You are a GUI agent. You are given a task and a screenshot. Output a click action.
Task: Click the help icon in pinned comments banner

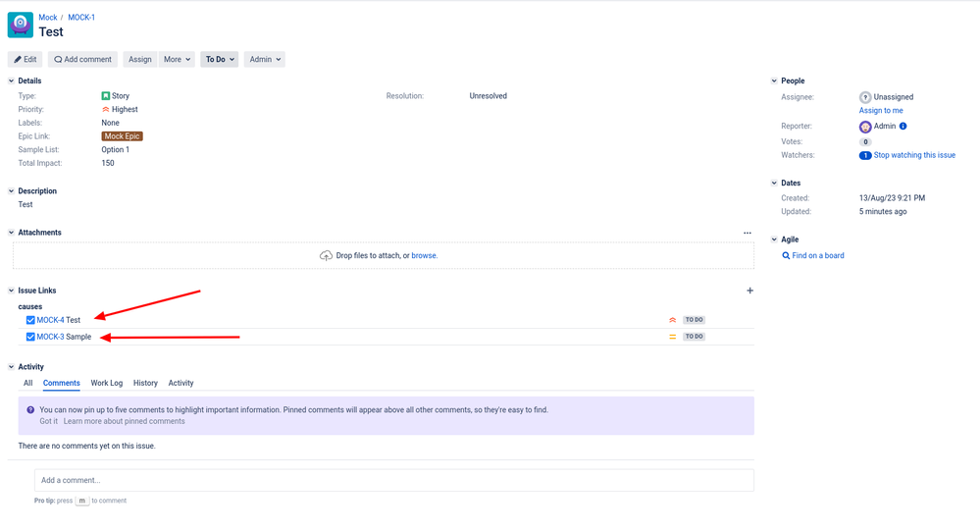coord(30,410)
